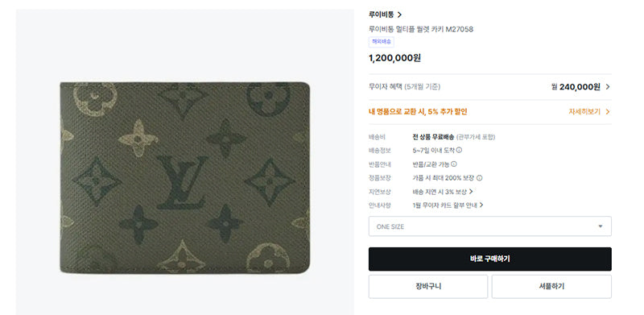Open the 루이비통 brand page link
Screen dimensions: 644x315
[385, 15]
